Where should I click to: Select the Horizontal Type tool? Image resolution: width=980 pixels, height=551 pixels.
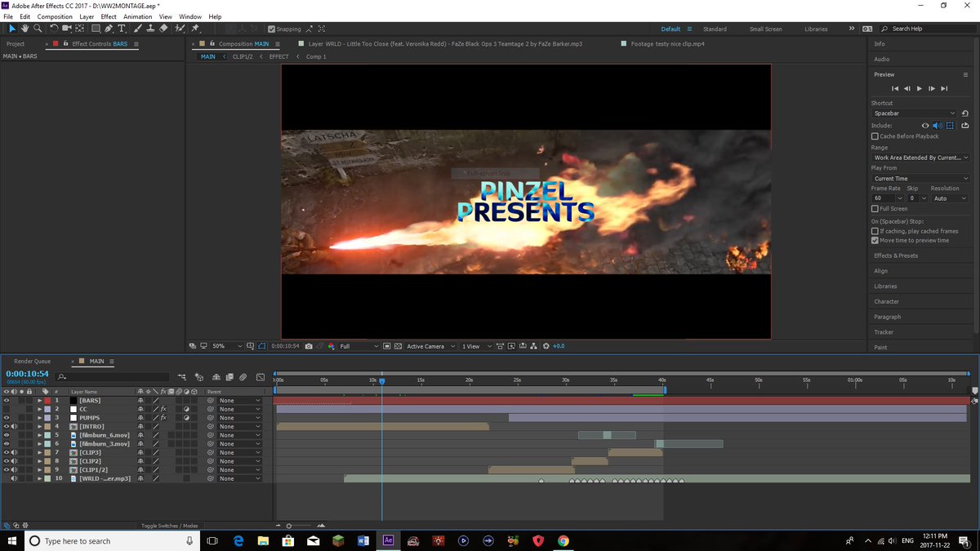(x=122, y=29)
